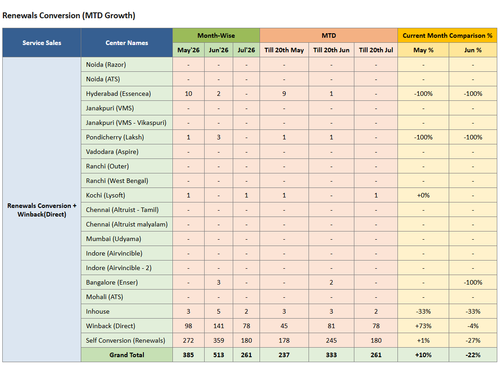Select Pondicherry Jun % value -100%
The height and width of the screenshot is (365, 500).
pyautogui.click(x=473, y=137)
